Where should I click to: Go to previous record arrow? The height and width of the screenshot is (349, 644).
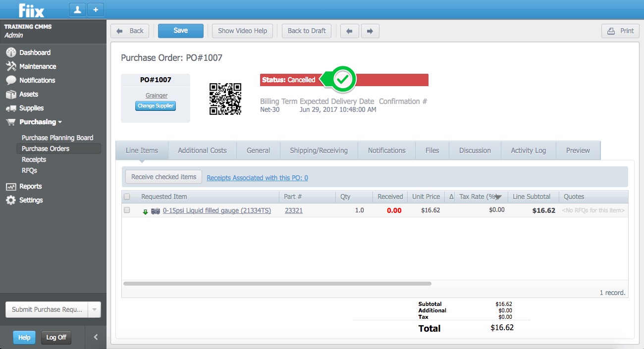[x=349, y=31]
